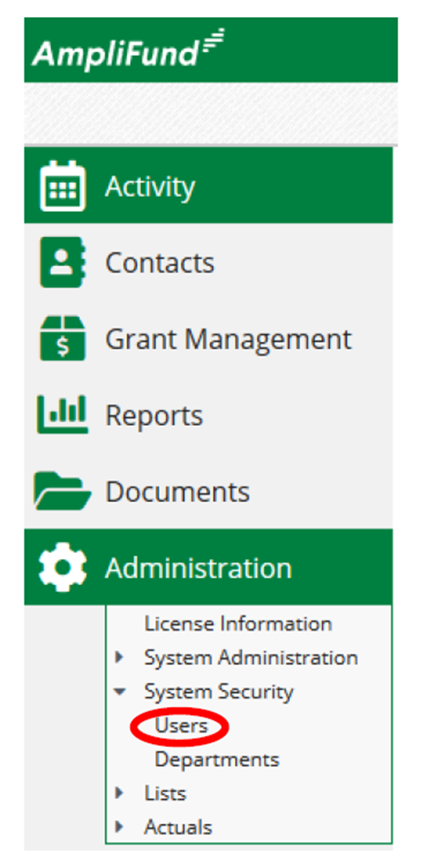The height and width of the screenshot is (868, 421).
Task: Expand the System Administration arrow
Action: pos(119,657)
